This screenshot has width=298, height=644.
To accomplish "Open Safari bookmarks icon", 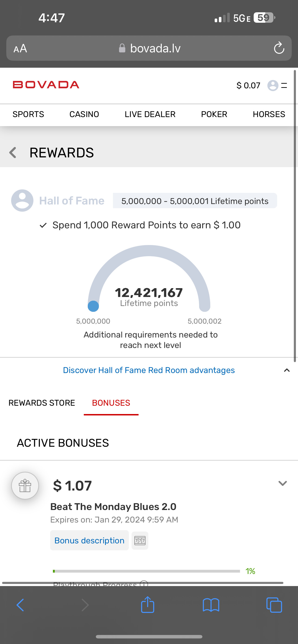I will point(211,605).
